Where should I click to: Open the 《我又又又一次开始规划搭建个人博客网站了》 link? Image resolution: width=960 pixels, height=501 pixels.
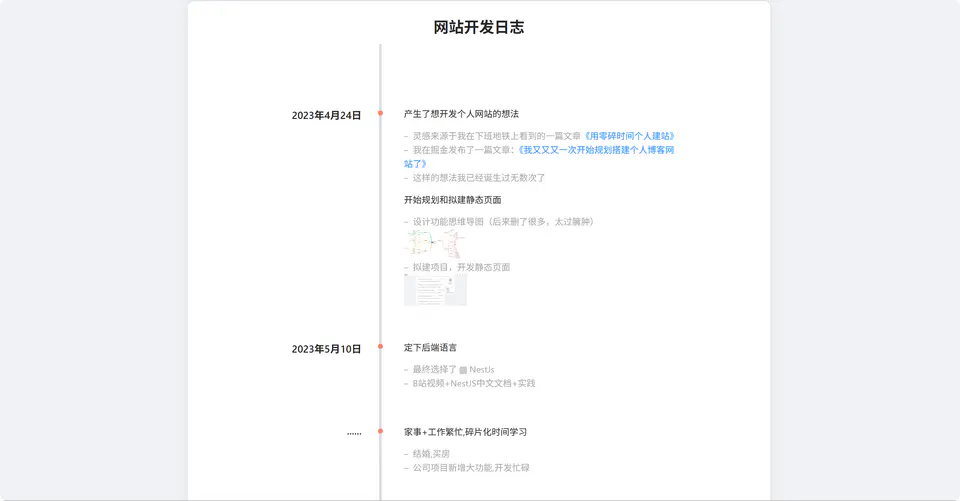595,150
